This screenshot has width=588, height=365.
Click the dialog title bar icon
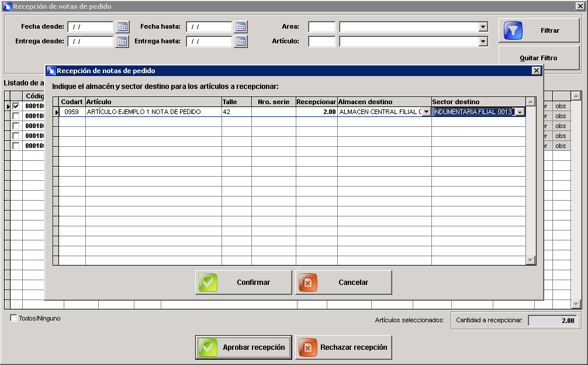(51, 71)
